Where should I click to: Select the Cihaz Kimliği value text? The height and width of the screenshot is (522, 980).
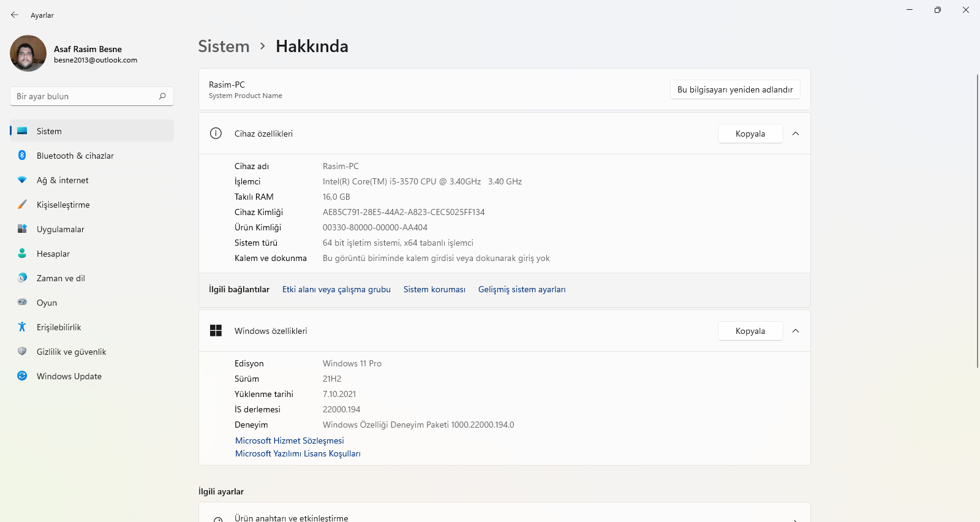tap(404, 212)
